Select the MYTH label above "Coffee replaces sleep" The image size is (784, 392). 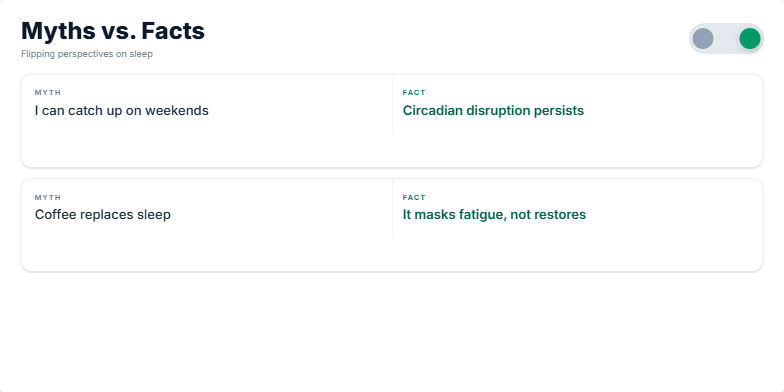pos(48,198)
